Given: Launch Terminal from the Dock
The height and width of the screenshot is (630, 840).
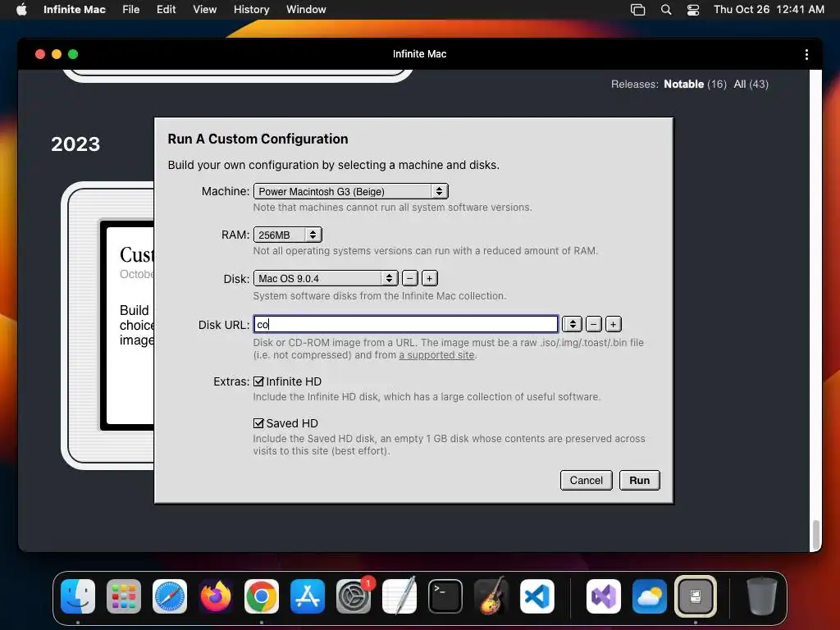Looking at the screenshot, I should click(x=445, y=596).
